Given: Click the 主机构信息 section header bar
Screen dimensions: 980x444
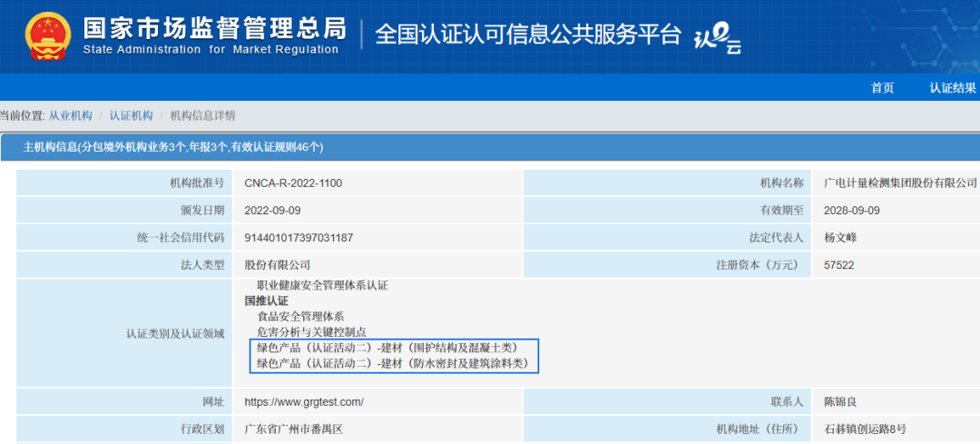Looking at the screenshot, I should pyautogui.click(x=490, y=147).
